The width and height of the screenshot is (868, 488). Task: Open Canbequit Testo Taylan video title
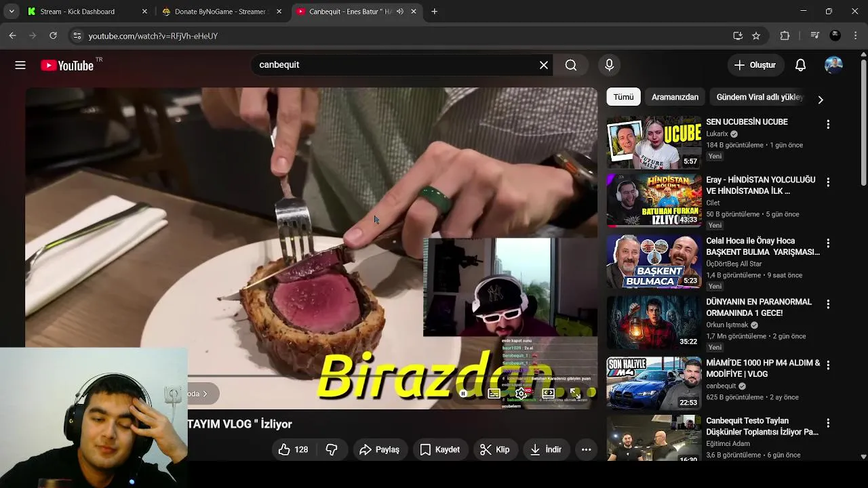[762, 426]
